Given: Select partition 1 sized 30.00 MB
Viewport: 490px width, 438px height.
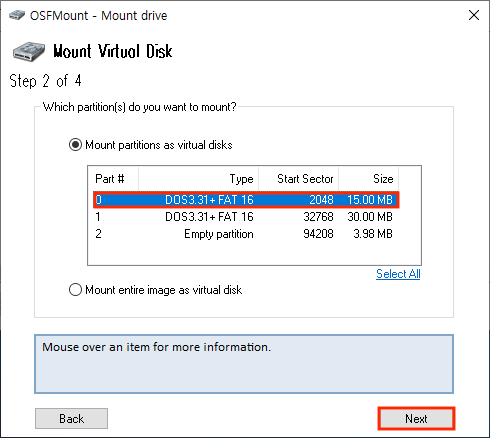Looking at the screenshot, I should click(x=244, y=217).
